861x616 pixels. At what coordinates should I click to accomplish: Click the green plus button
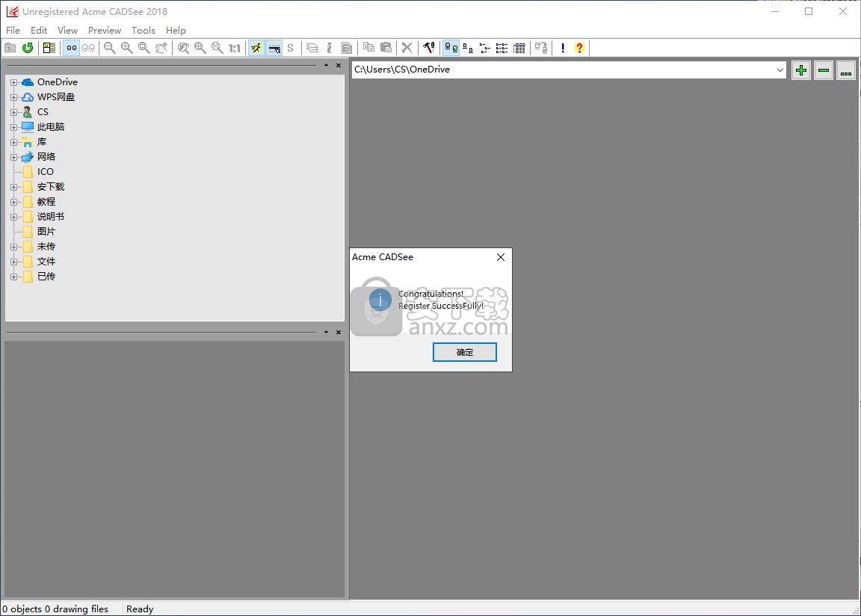pos(801,70)
